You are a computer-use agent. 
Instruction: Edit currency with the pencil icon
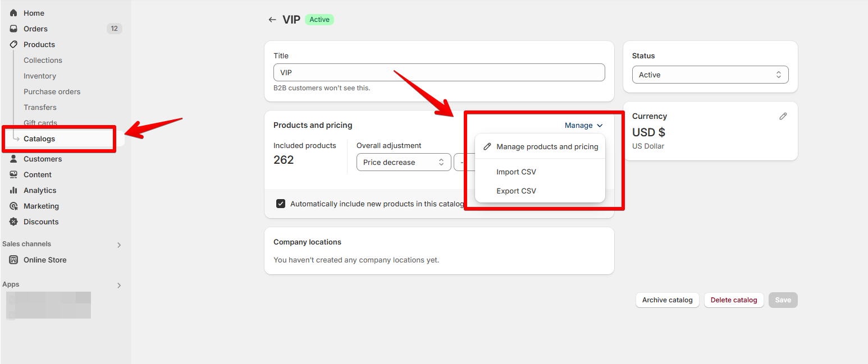point(783,116)
